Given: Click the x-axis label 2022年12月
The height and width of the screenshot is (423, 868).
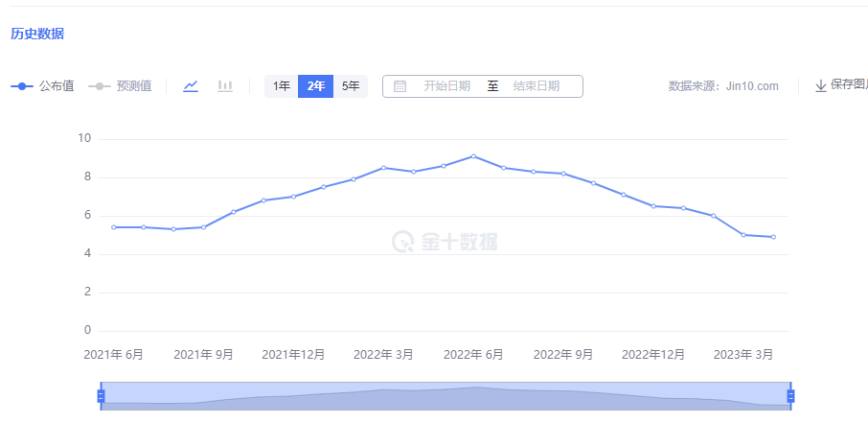Looking at the screenshot, I should coord(653,355).
